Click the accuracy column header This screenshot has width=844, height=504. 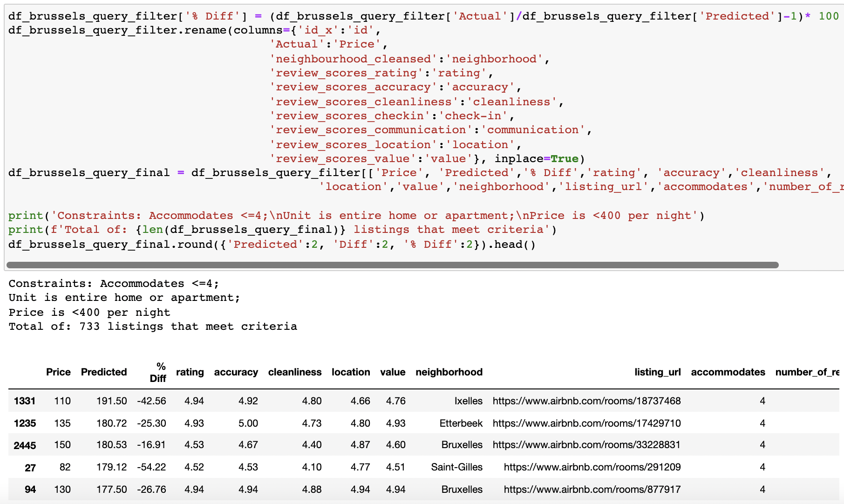click(236, 372)
